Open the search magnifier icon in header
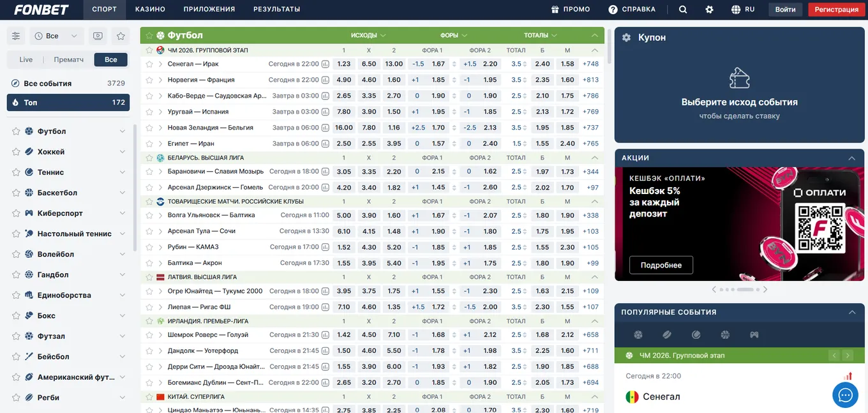 pos(683,10)
